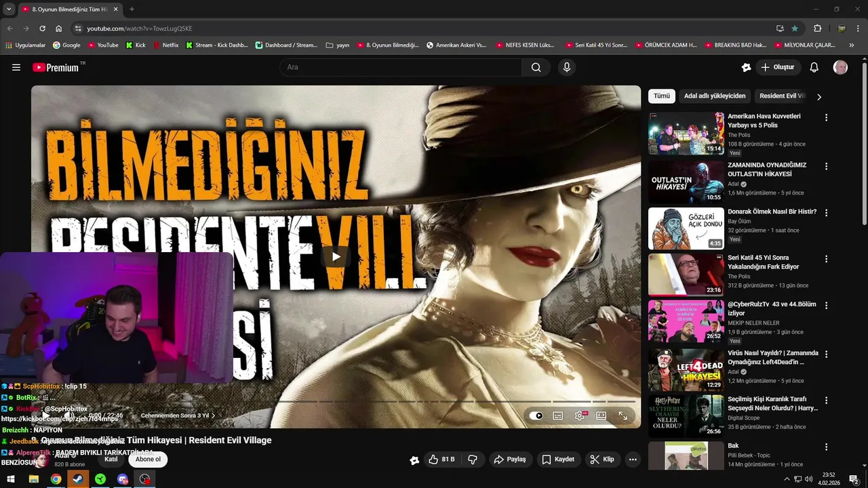This screenshot has width=868, height=488.
Task: Open options for Amerikan Hava Kuvvetleri video
Action: tap(826, 117)
